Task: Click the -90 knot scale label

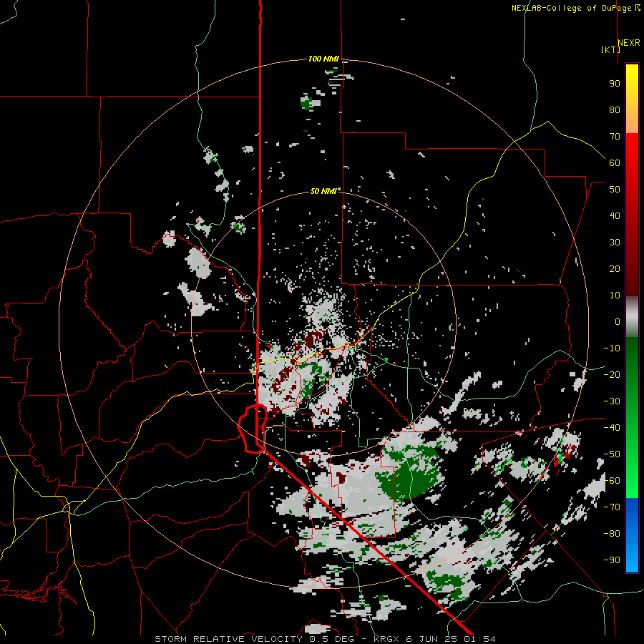Action: [x=612, y=560]
